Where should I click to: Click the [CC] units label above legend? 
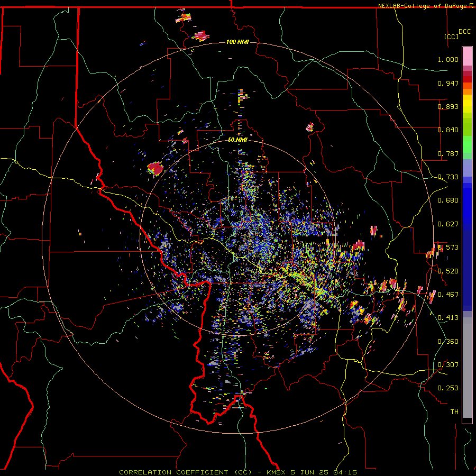pyautogui.click(x=452, y=36)
